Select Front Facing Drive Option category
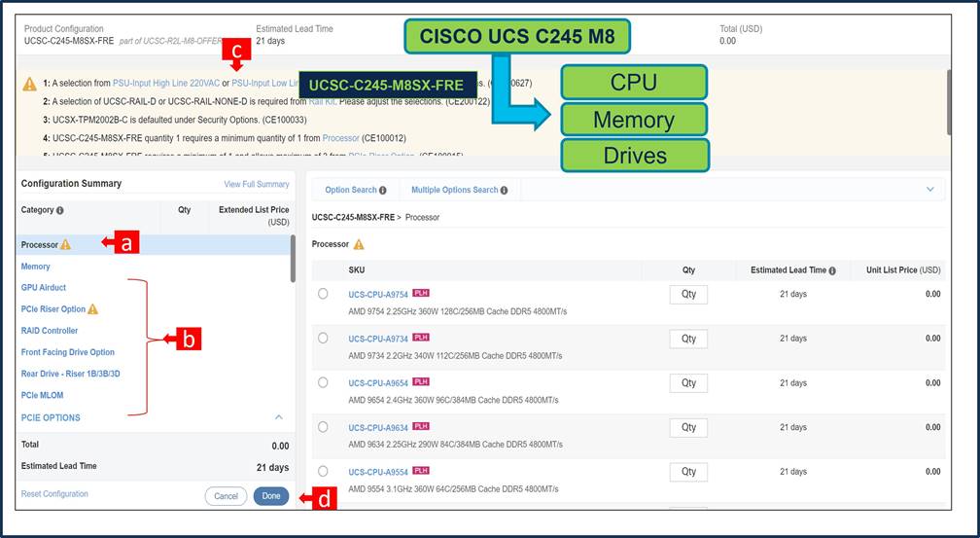 click(x=68, y=352)
